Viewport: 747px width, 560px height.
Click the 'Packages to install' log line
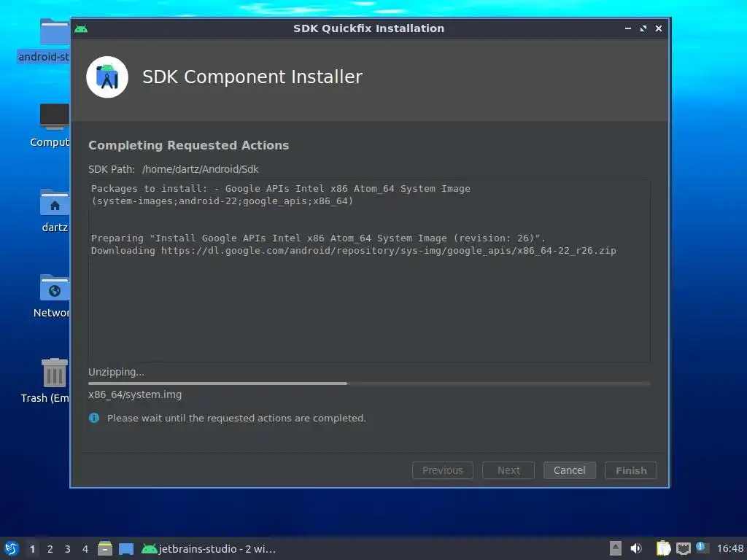coord(281,189)
